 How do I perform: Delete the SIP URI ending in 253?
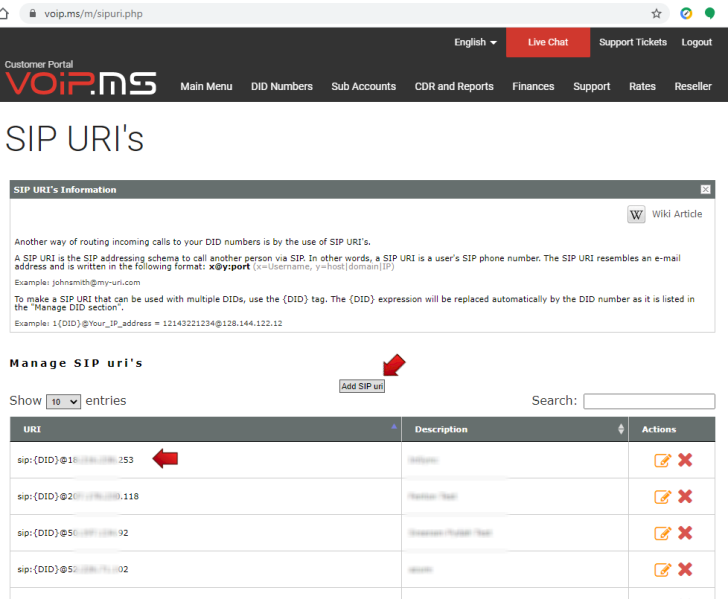685,460
